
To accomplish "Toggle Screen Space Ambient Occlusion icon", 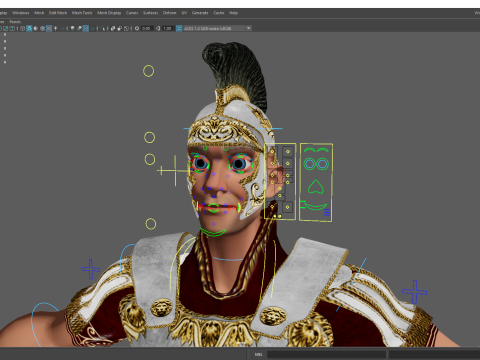I will [72, 28].
